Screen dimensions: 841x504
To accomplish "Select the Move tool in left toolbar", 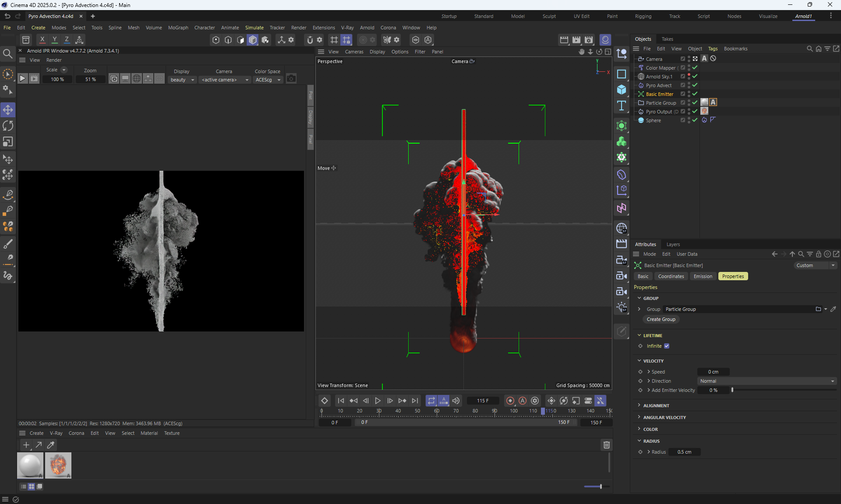I will click(x=8, y=110).
